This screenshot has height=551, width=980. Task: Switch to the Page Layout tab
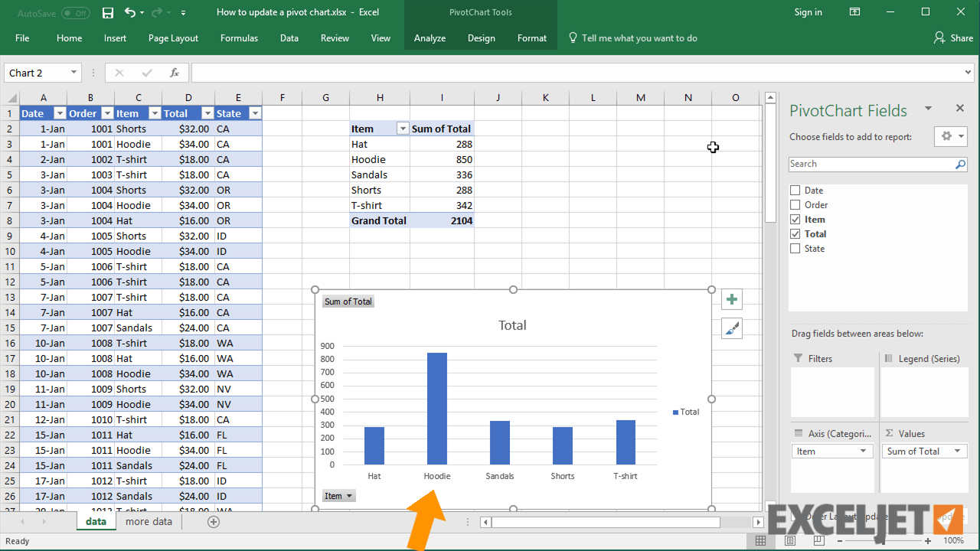pyautogui.click(x=173, y=37)
